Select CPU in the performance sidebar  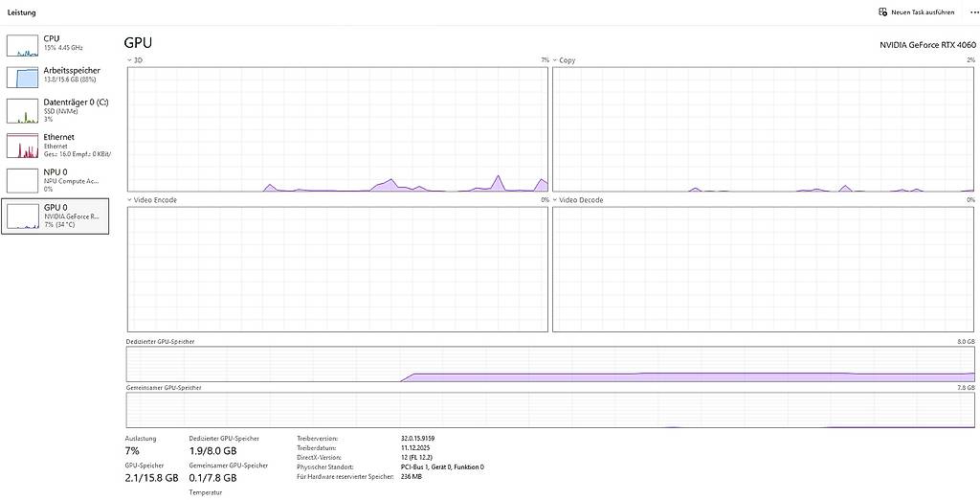55,44
